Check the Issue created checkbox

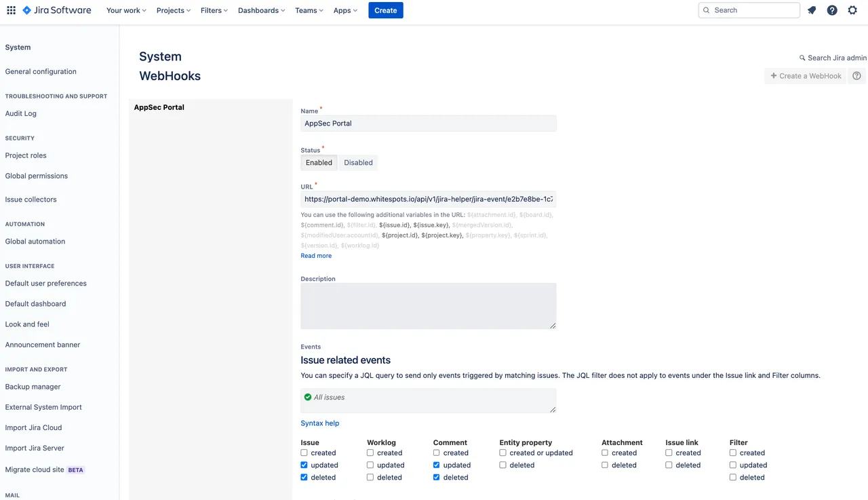point(304,453)
